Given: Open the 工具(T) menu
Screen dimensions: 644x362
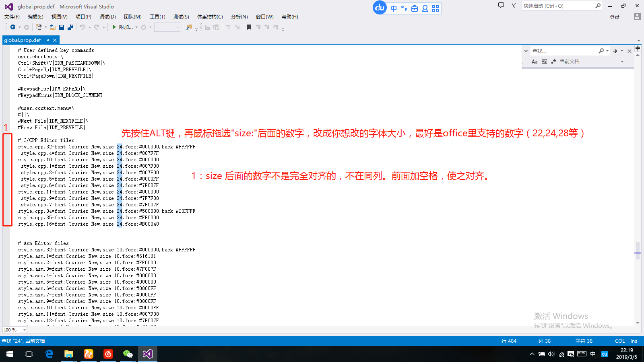Looking at the screenshot, I should [x=157, y=17].
